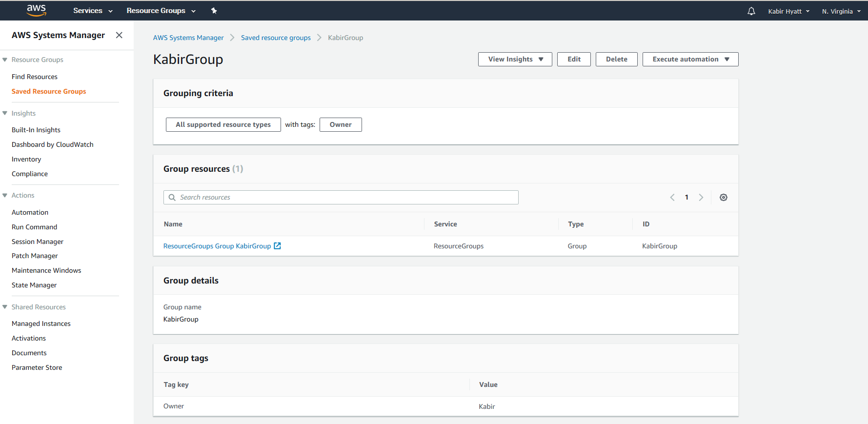This screenshot has height=424, width=868.
Task: Open Maintenance Windows in sidebar
Action: coord(46,270)
